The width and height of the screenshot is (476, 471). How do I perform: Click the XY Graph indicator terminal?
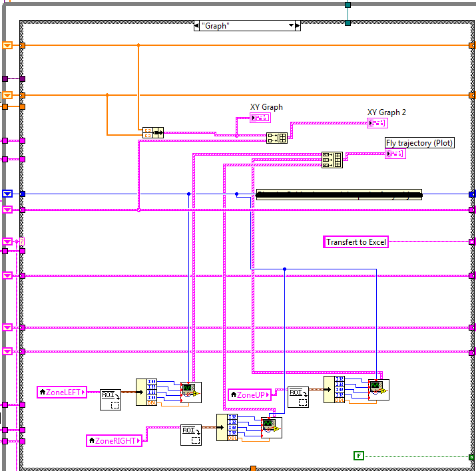coord(260,118)
